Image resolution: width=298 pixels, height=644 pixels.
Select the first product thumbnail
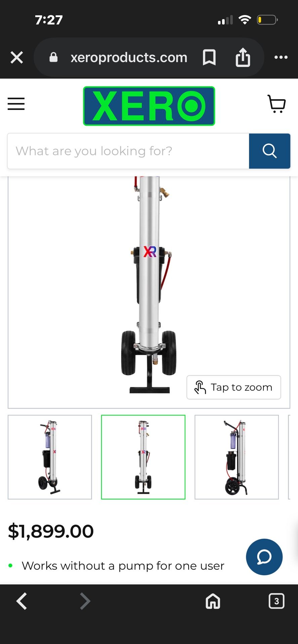point(50,457)
